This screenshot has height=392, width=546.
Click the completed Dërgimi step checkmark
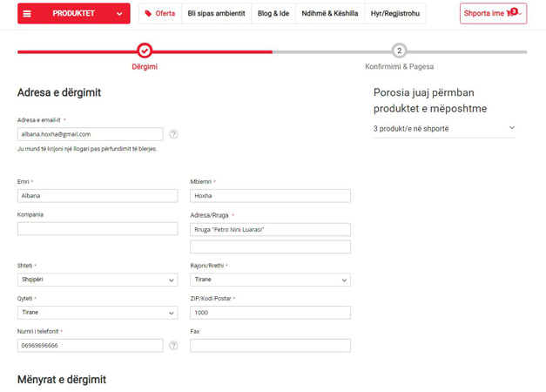(x=145, y=51)
